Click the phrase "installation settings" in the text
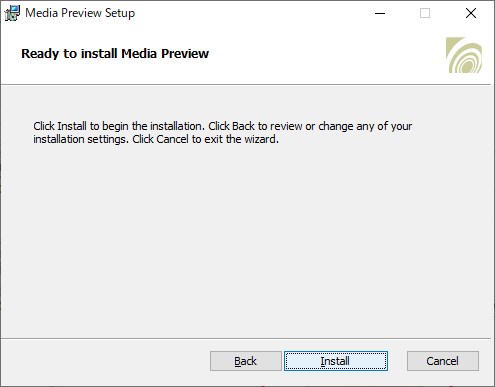Viewport: 495px width, 387px height. (80, 139)
